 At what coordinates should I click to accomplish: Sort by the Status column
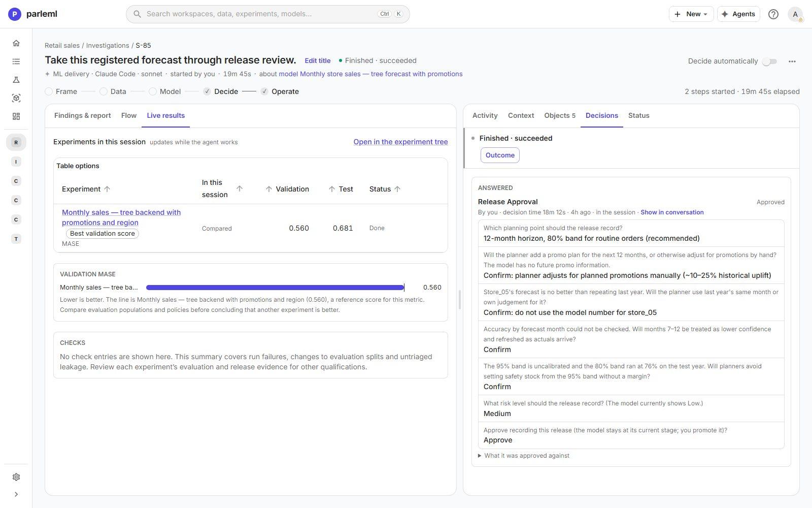pos(385,189)
